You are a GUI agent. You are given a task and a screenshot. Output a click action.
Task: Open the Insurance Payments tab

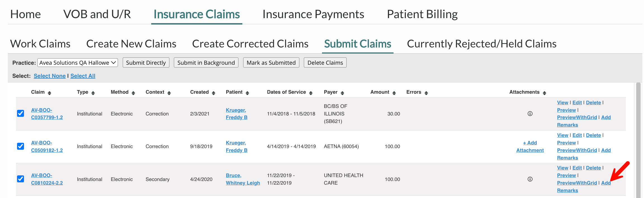(313, 14)
